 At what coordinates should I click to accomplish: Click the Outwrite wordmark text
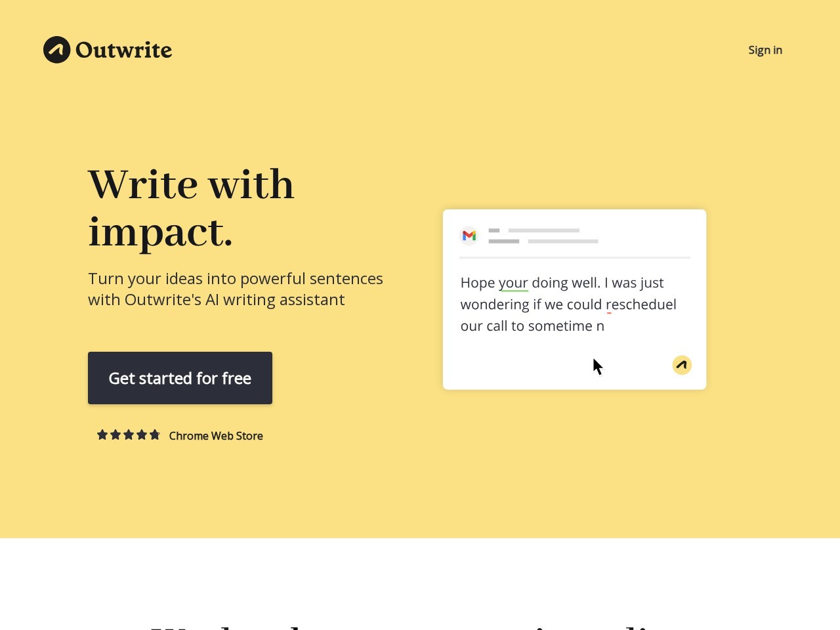pyautogui.click(x=123, y=50)
